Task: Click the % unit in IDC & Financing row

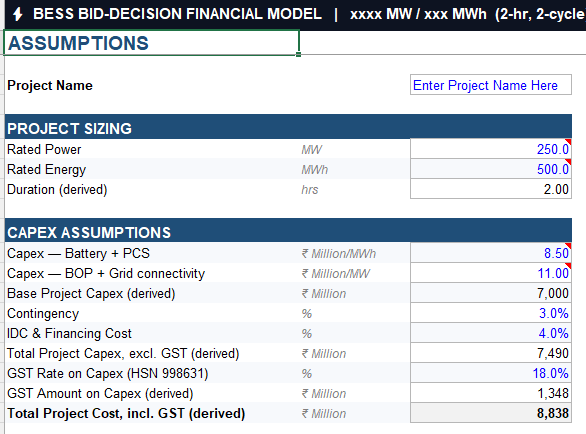Action: tap(307, 333)
